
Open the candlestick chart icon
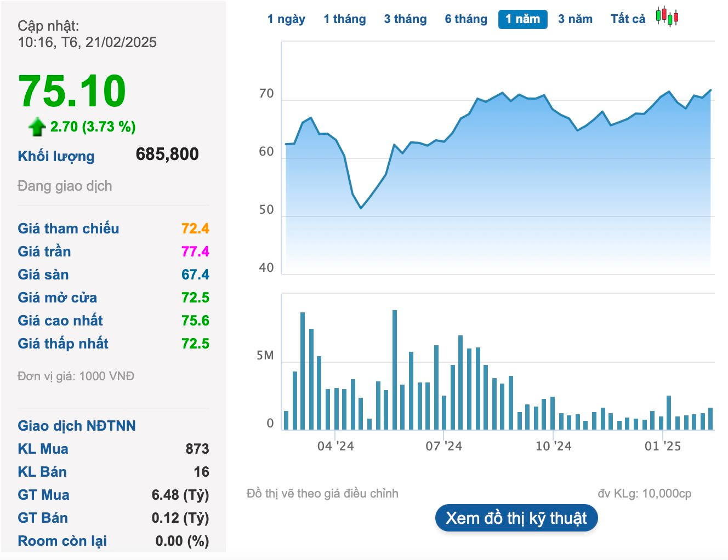[667, 17]
